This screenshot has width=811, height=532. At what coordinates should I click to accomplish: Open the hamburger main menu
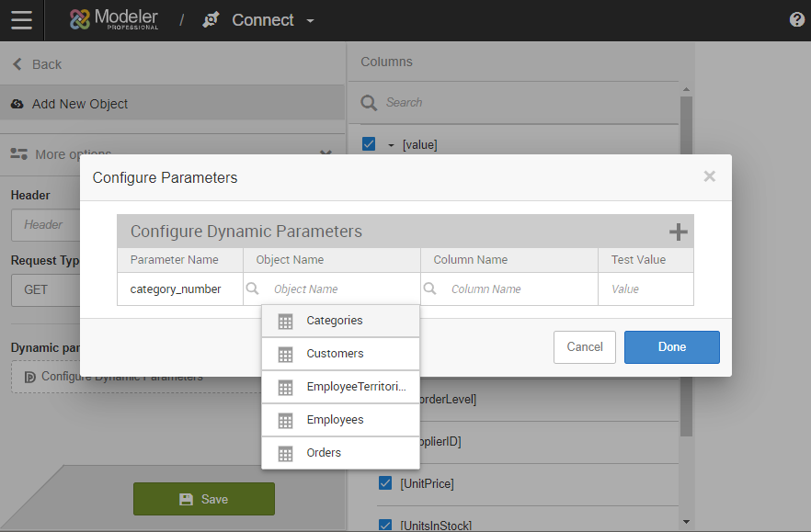click(x=21, y=20)
